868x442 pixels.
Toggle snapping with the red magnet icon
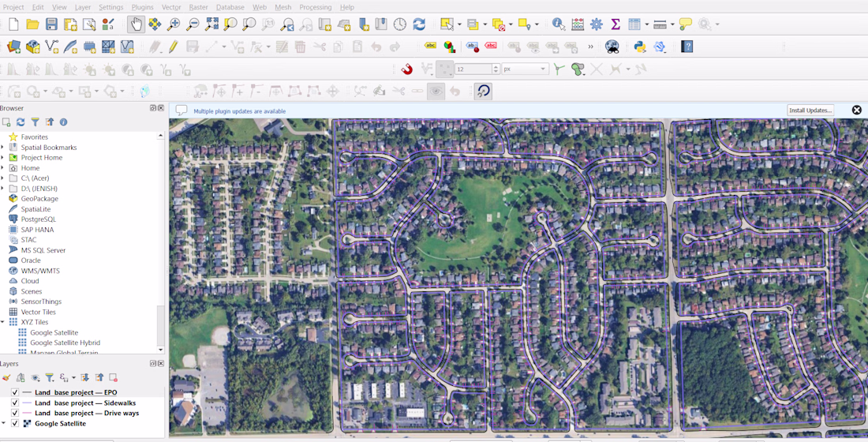click(407, 69)
